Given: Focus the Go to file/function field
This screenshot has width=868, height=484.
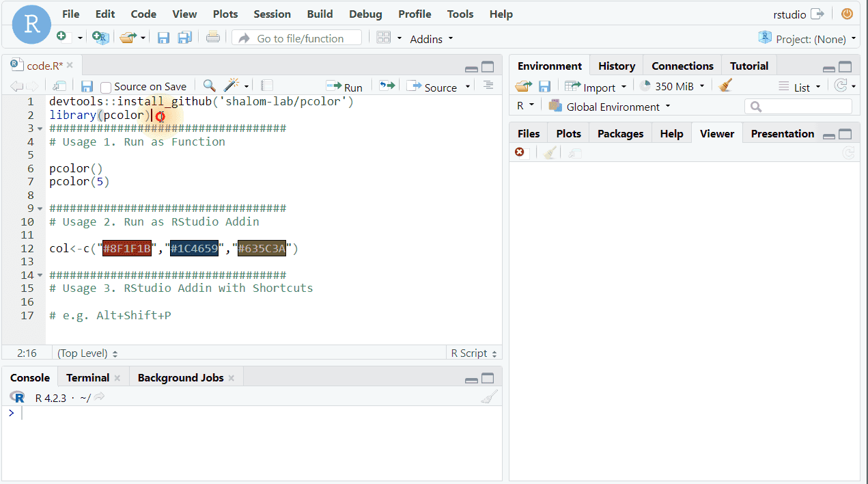Looking at the screenshot, I should (296, 38).
